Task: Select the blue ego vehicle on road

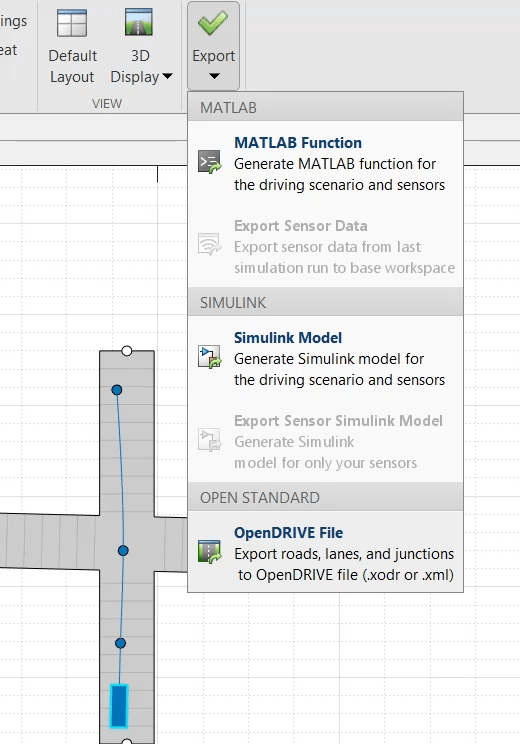Action: click(119, 706)
